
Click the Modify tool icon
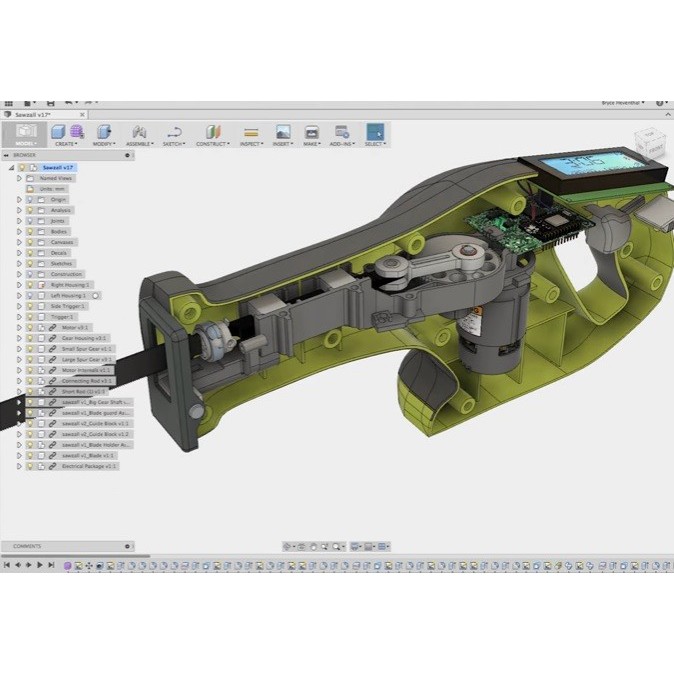[103, 132]
